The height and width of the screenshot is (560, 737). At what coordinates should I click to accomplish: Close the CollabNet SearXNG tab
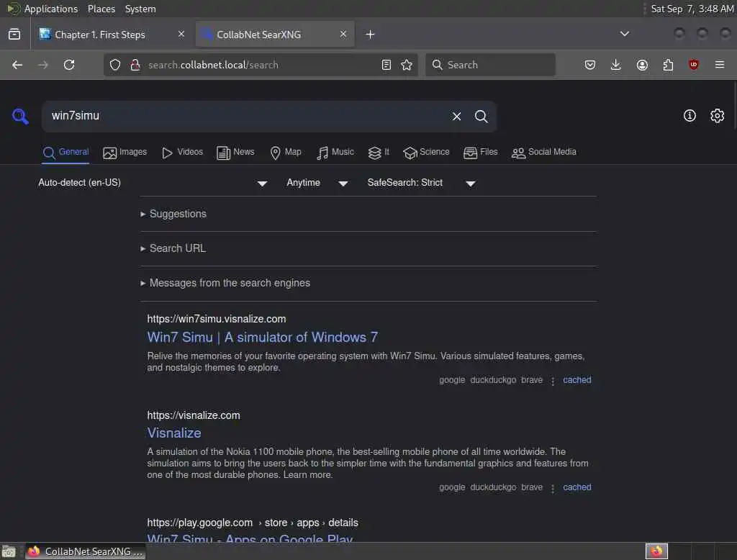[343, 34]
